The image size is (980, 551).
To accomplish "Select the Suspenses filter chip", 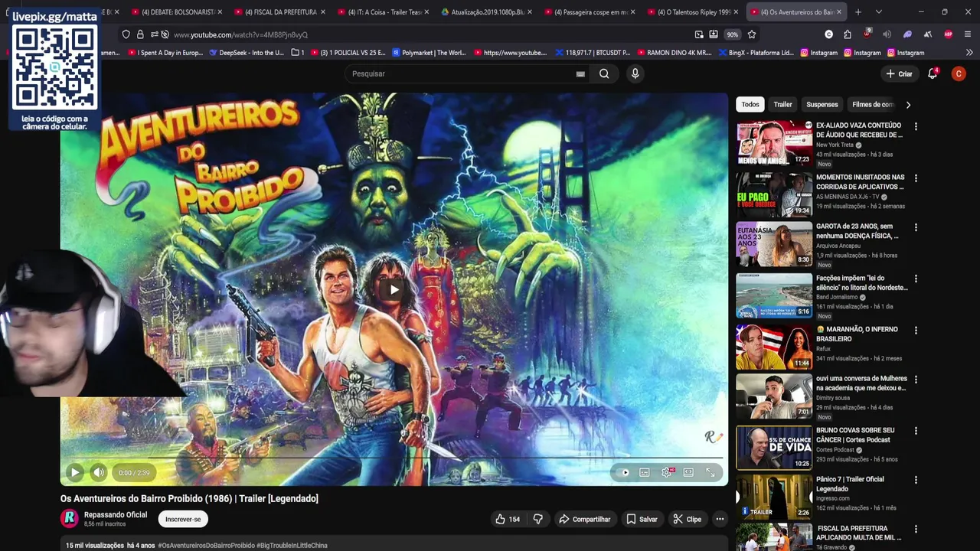I will coord(822,104).
